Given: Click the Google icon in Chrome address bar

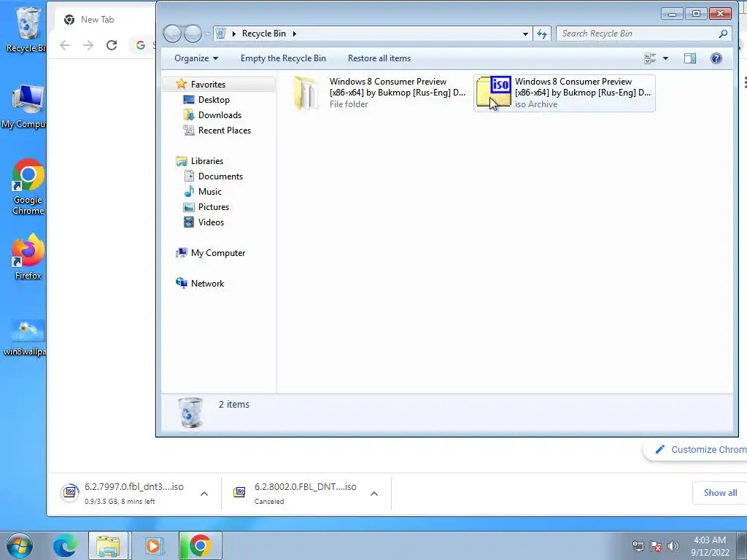Looking at the screenshot, I should tap(141, 45).
